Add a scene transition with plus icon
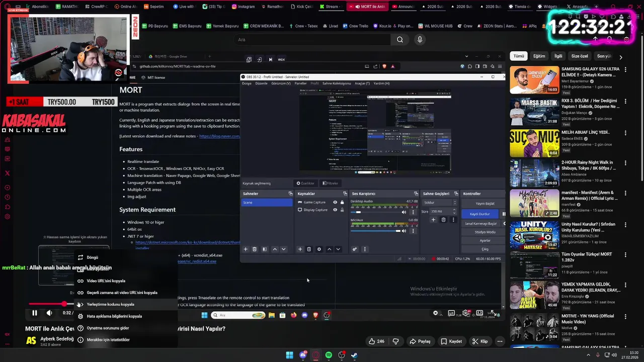The width and height of the screenshot is (644, 362). 433,220
